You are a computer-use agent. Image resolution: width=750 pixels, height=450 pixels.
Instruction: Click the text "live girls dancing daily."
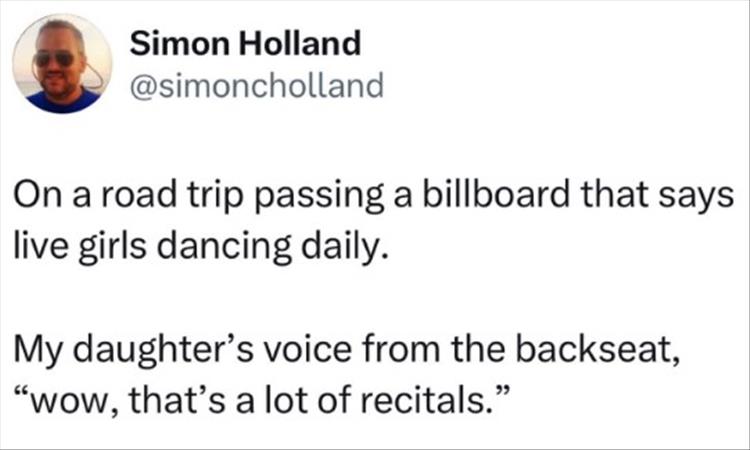pos(198,246)
